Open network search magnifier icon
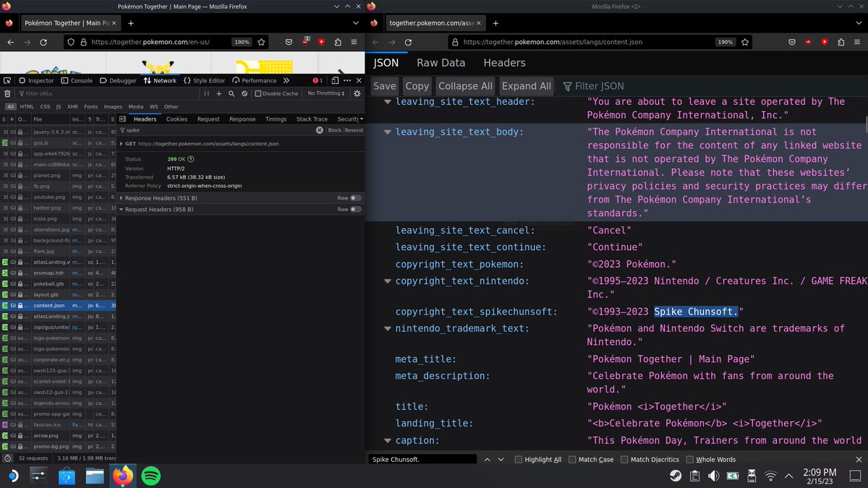The width and height of the screenshot is (868, 488). 231,93
